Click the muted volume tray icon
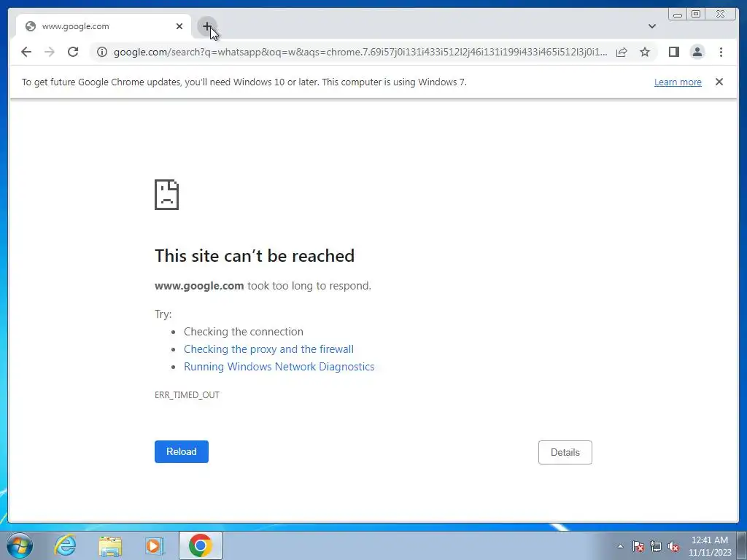The width and height of the screenshot is (747, 560). (673, 546)
